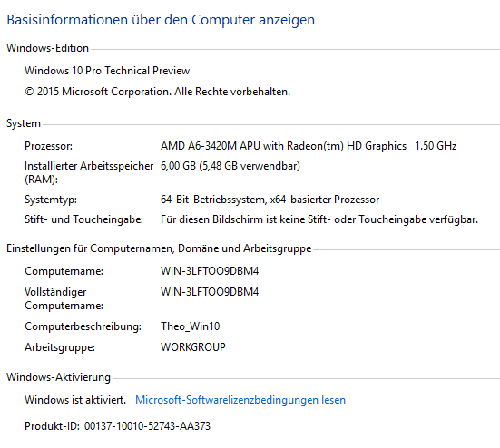Click the Stift- und Toucheingabe status text
Viewport: 500px width, 448px height.
coord(319,219)
